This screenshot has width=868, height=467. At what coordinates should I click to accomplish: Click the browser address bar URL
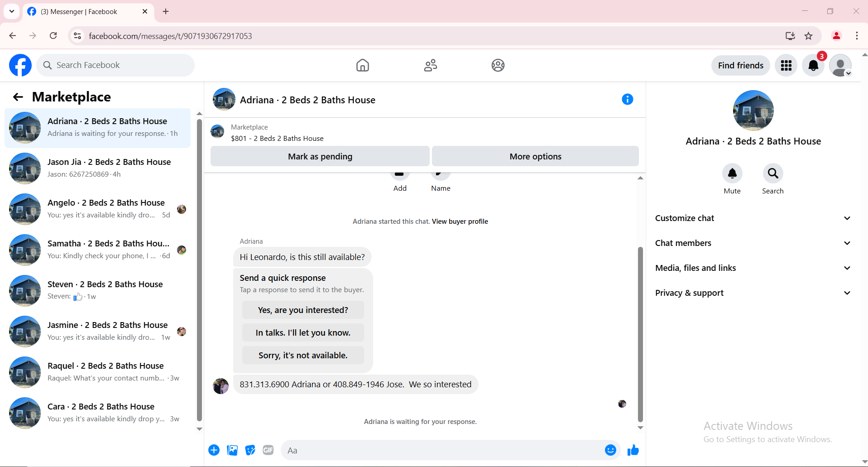[170, 36]
